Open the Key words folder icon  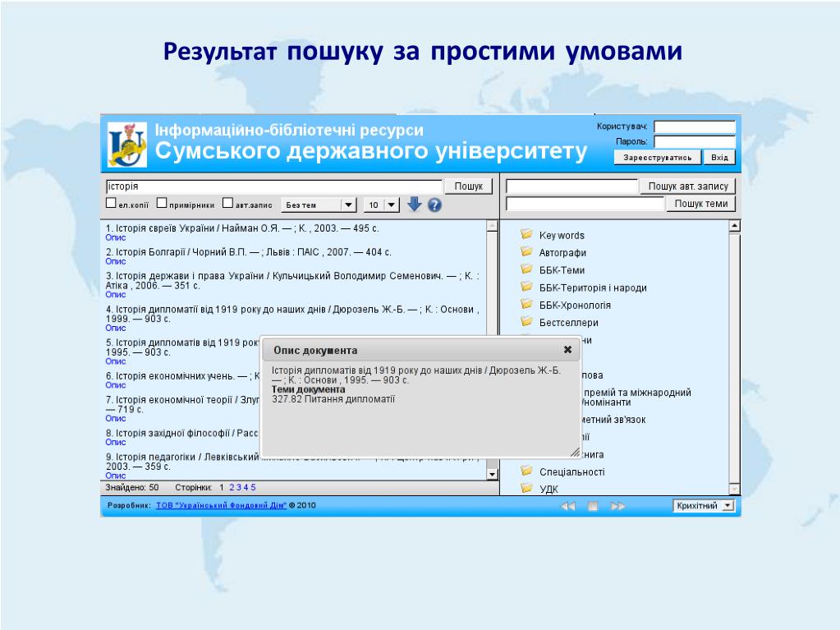pyautogui.click(x=526, y=234)
